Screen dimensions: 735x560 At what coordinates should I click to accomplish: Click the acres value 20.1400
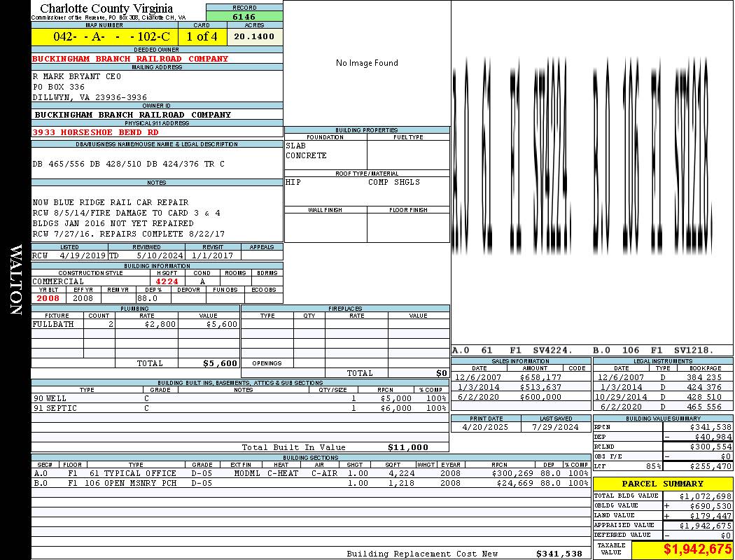coord(254,36)
